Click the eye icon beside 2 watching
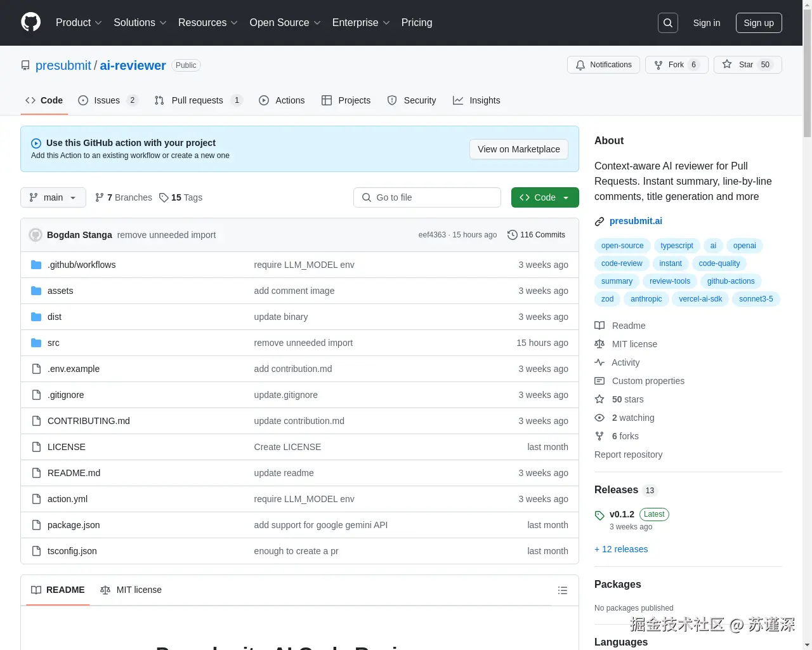Image resolution: width=812 pixels, height=650 pixels. tap(599, 418)
